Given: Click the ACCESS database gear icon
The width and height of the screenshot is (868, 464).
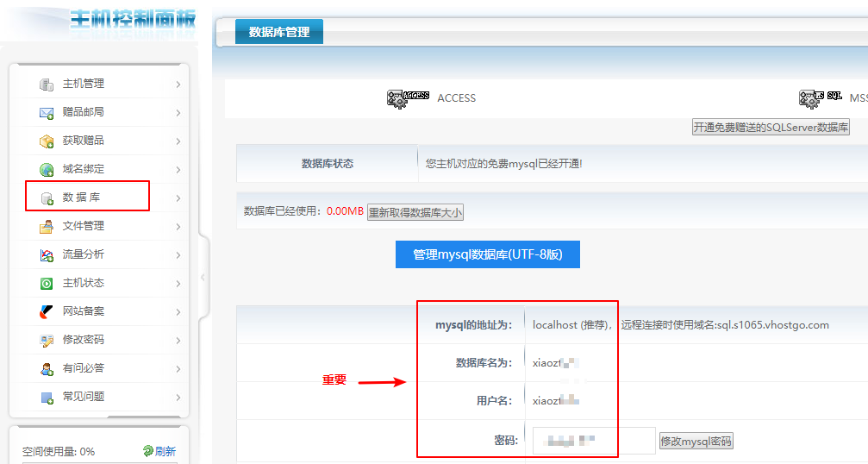Looking at the screenshot, I should tap(408, 97).
